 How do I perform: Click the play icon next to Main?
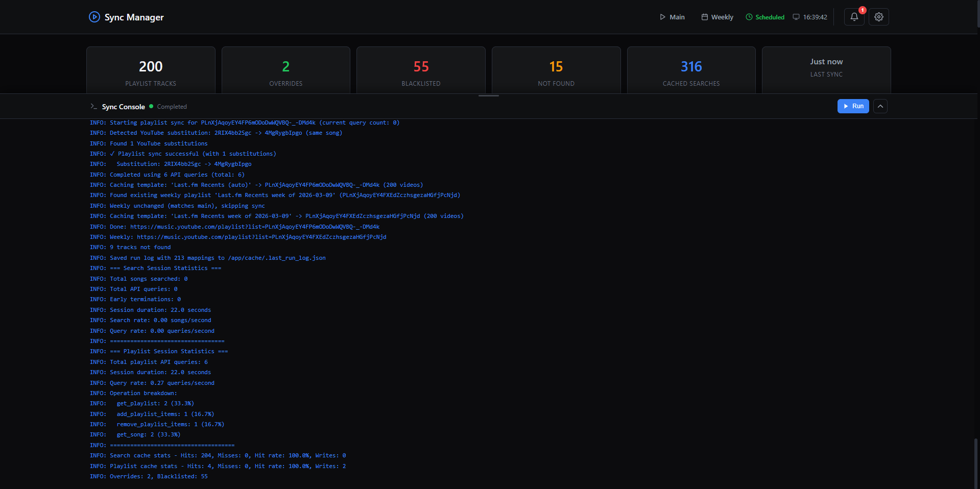point(662,17)
